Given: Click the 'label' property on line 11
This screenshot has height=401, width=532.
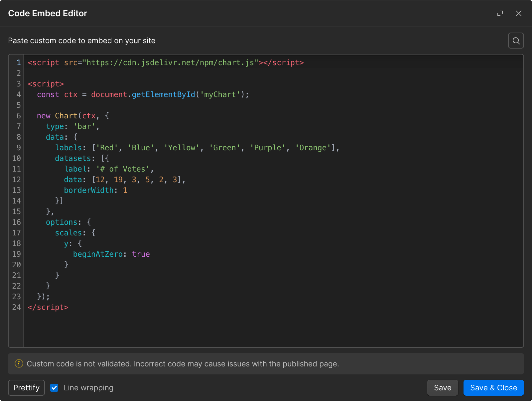Looking at the screenshot, I should pyautogui.click(x=75, y=169).
